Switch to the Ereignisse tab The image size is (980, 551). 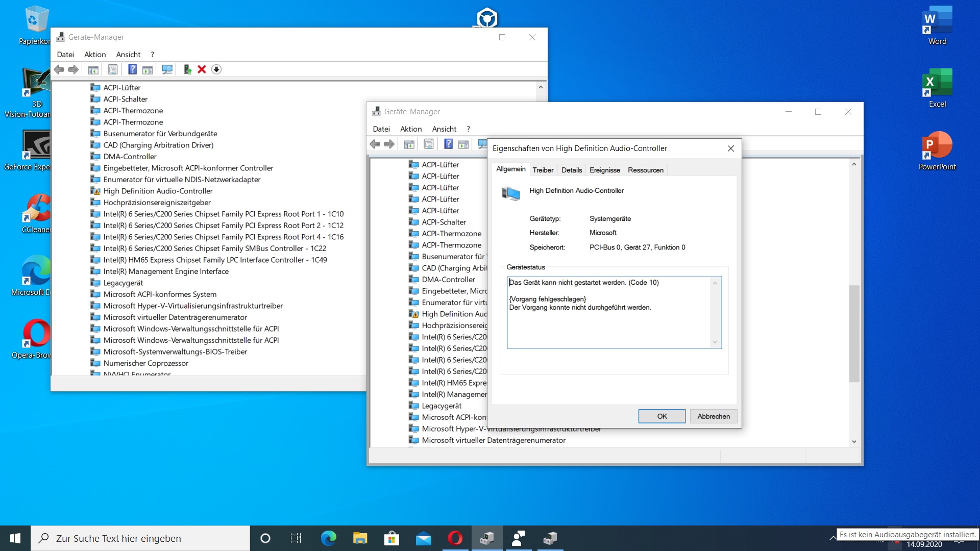point(604,170)
